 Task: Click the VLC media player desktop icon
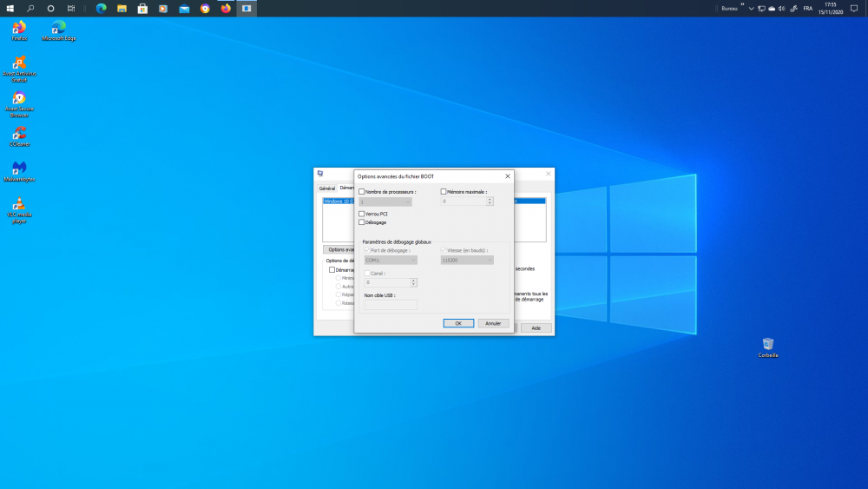click(18, 203)
